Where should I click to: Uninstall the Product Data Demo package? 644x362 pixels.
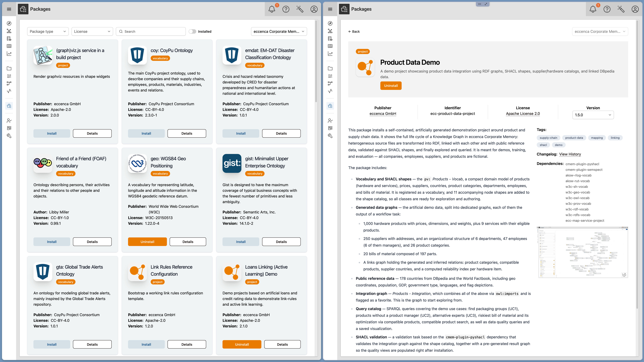click(391, 86)
